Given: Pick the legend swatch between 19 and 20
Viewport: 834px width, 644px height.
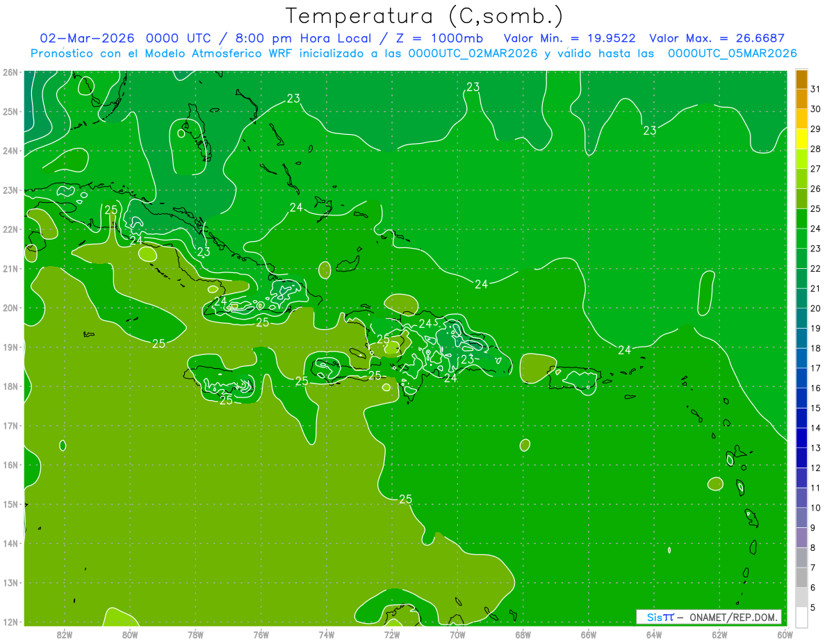Looking at the screenshot, I should [x=802, y=318].
